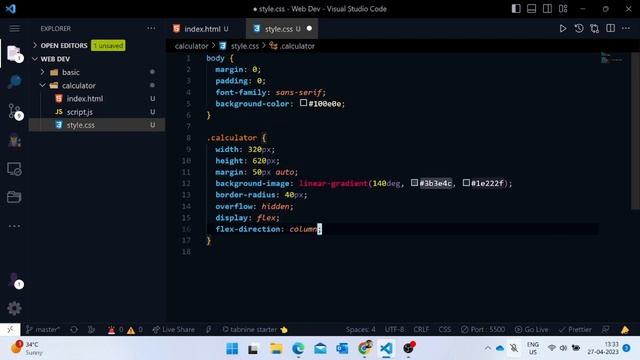Open editor More Actions ellipsis
Image resolution: width=640 pixels, height=360 pixels.
click(x=626, y=28)
